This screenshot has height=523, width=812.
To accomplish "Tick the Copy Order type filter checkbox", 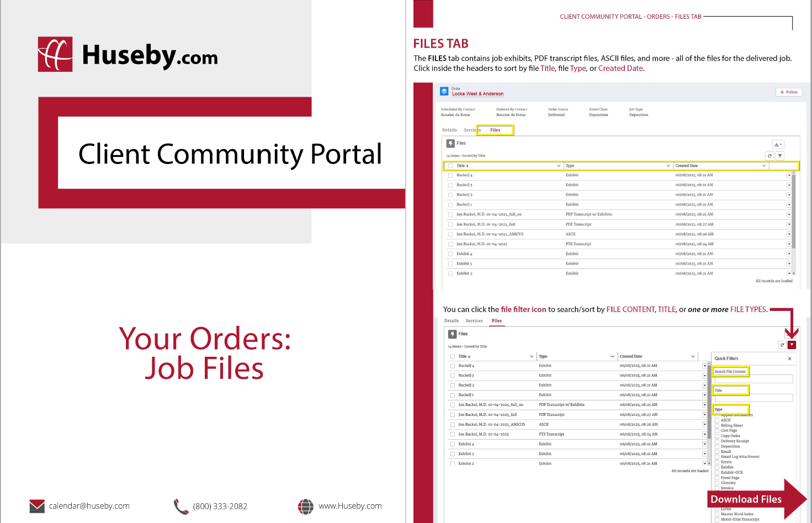I will coord(717,436).
